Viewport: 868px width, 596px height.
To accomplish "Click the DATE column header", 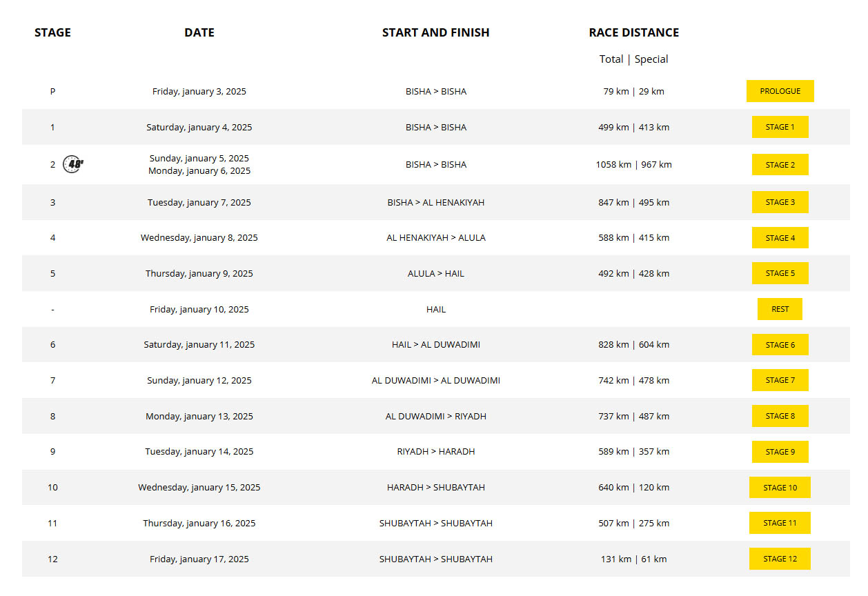I will point(199,32).
